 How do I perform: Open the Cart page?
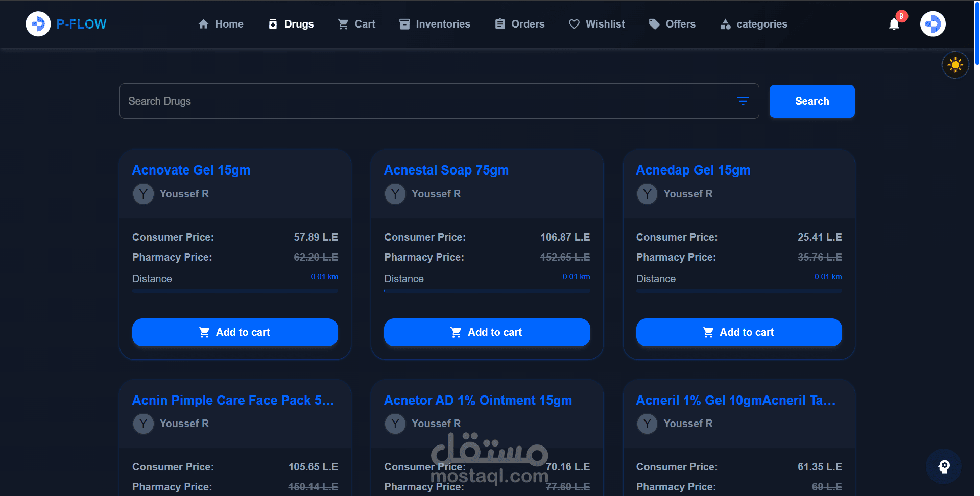[x=356, y=24]
